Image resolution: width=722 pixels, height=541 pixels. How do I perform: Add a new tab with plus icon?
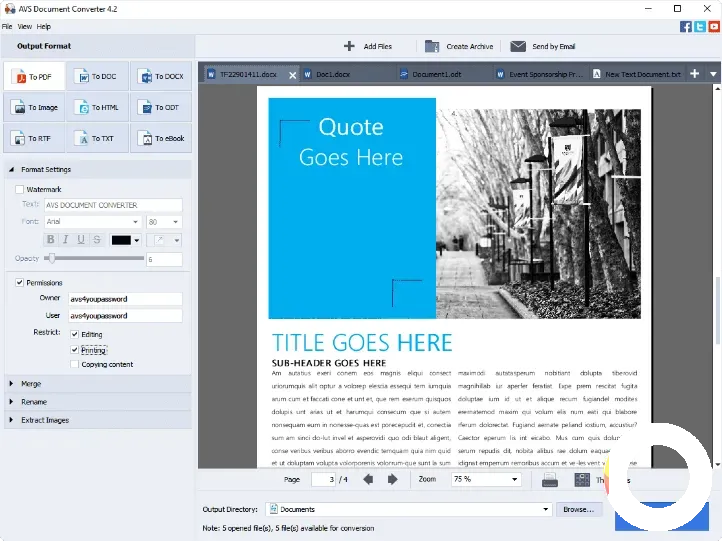(695, 74)
